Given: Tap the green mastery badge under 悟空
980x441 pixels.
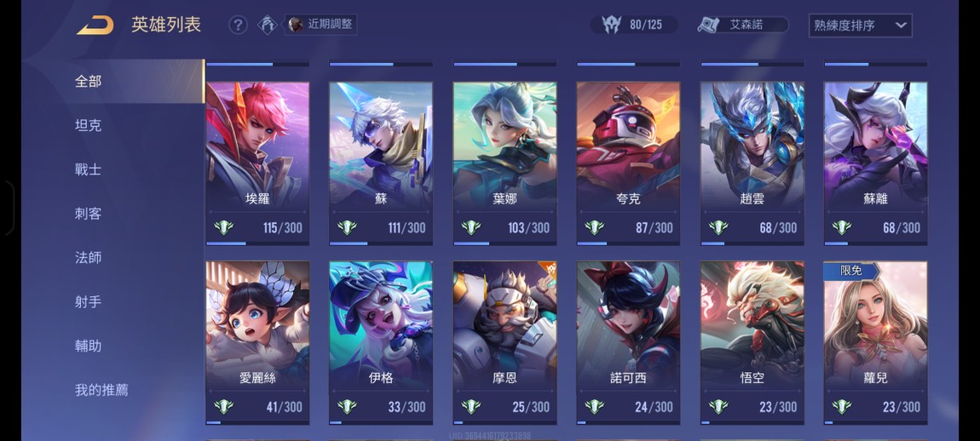Looking at the screenshot, I should click(718, 407).
